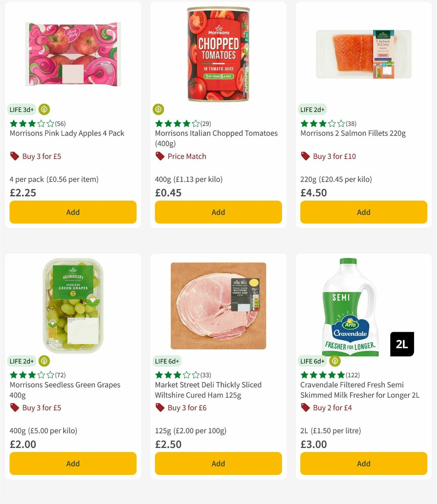
Task: Click the tag icon beside "Buy 2 for £4"
Action: [x=304, y=407]
